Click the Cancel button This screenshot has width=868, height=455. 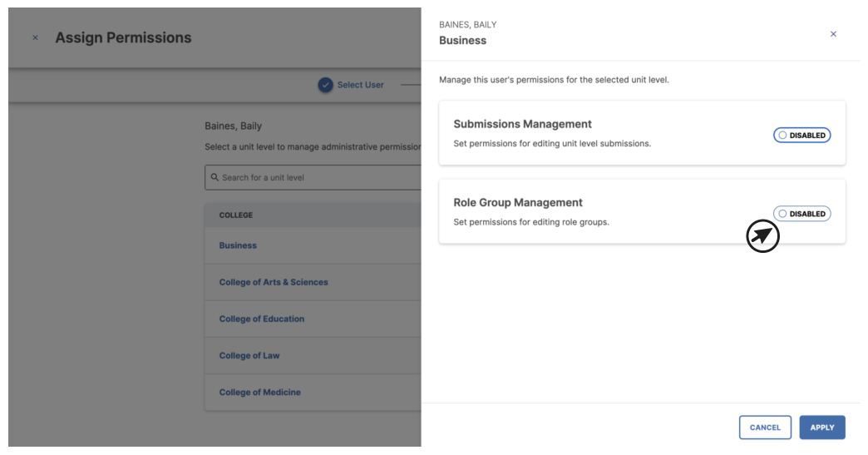point(764,428)
